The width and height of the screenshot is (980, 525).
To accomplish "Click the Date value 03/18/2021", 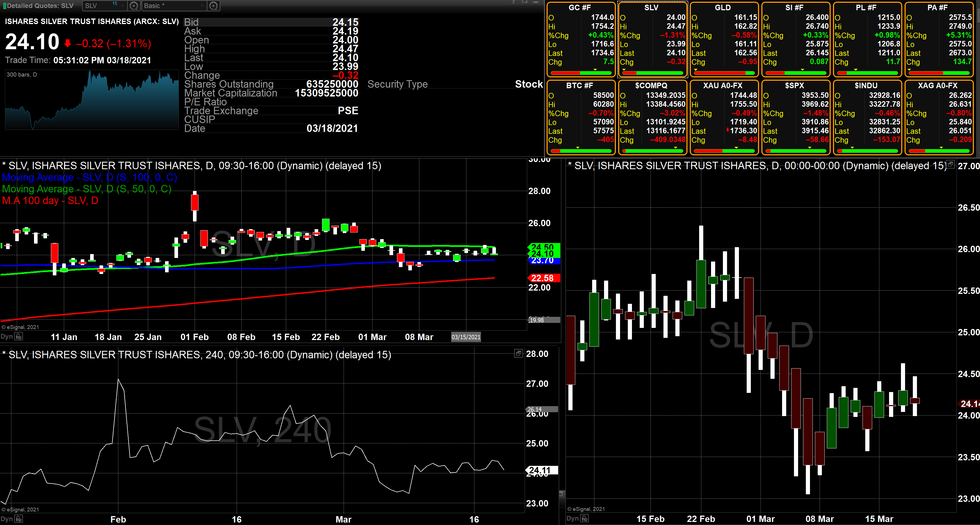I will [332, 128].
